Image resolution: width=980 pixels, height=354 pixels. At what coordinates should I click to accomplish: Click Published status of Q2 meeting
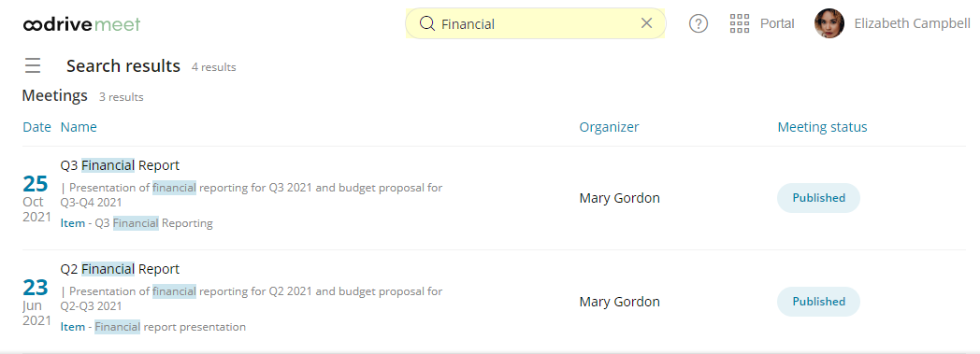point(818,302)
